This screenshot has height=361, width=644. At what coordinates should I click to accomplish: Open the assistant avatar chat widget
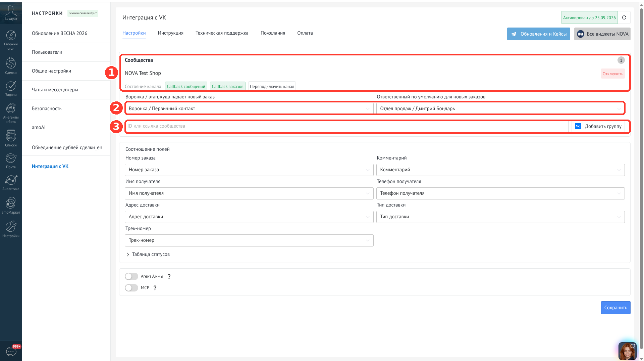click(x=627, y=351)
